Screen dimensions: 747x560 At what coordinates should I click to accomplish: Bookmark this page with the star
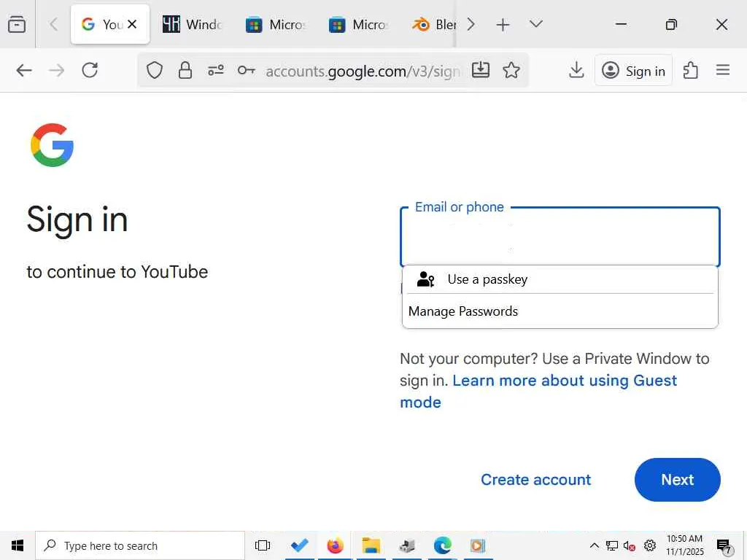(511, 70)
